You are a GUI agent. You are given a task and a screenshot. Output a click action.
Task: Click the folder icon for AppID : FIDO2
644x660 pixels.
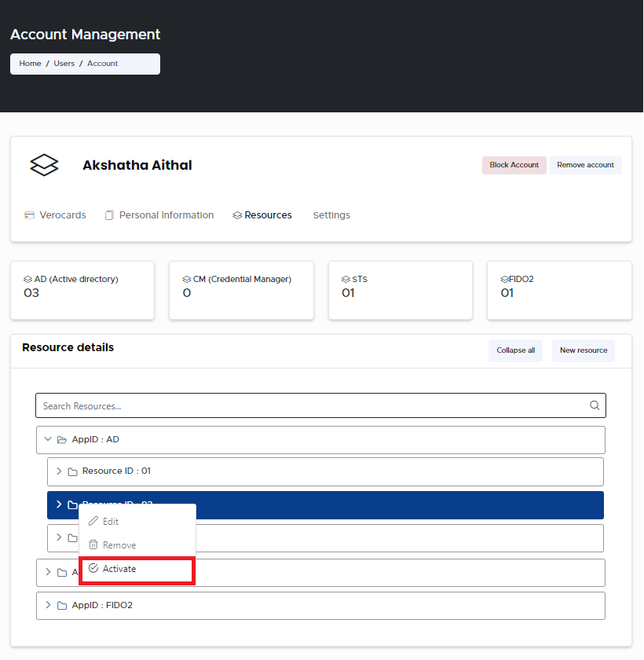[62, 606]
